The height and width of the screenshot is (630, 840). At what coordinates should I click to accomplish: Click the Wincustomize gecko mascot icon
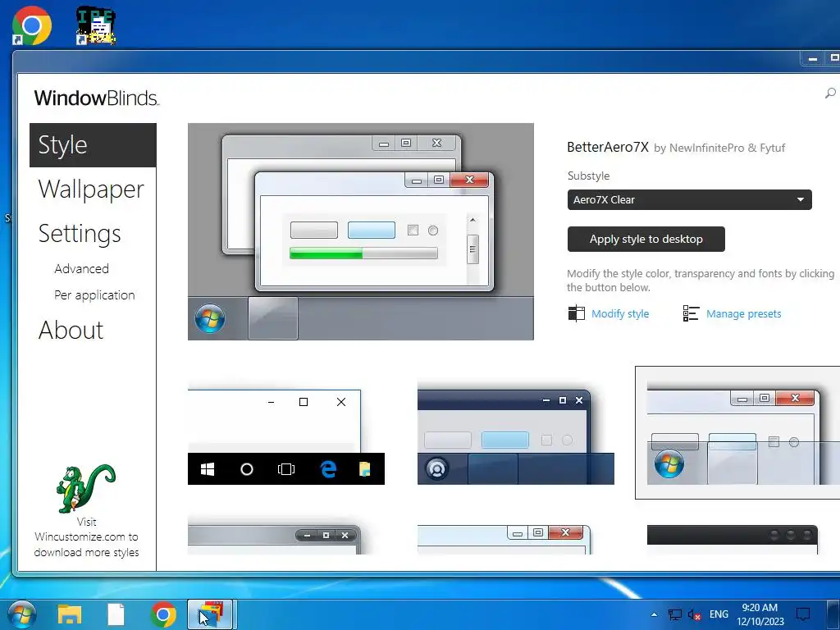click(85, 488)
